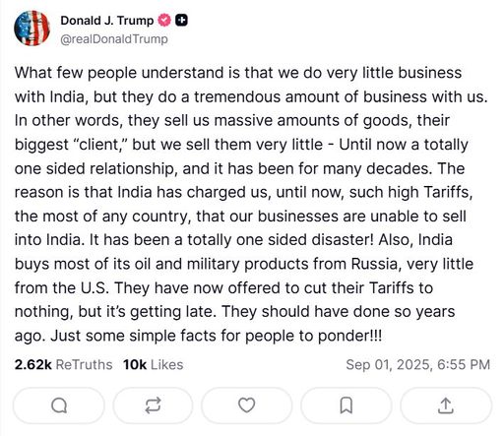Viewport: 504px width, 436px height.
Task: Click the Likes label text
Action: point(167,365)
